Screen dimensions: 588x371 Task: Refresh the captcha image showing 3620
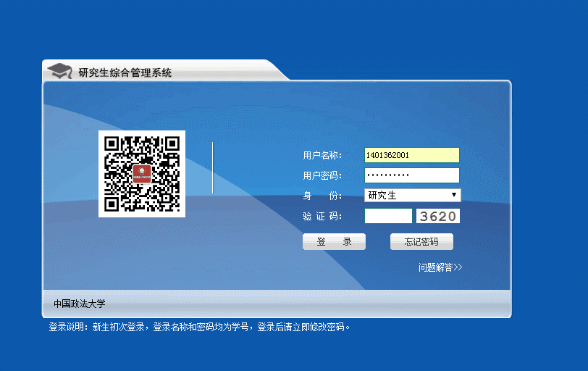[438, 216]
